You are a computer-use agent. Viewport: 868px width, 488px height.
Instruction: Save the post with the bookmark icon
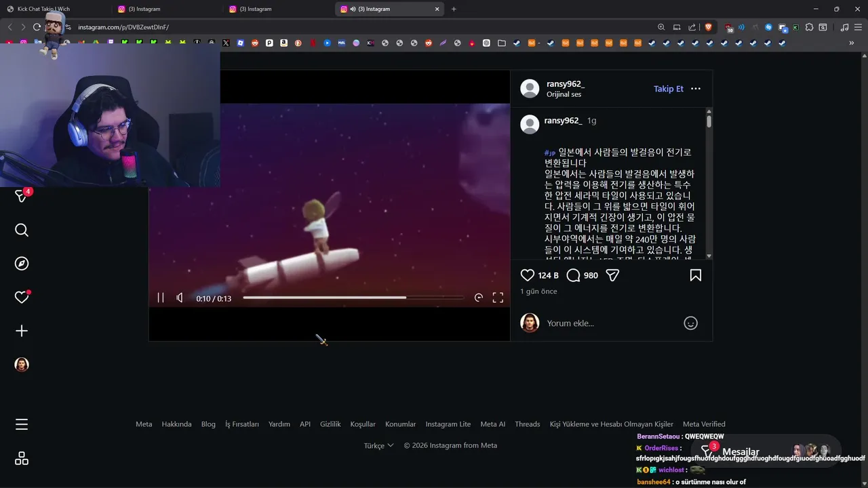pos(695,275)
